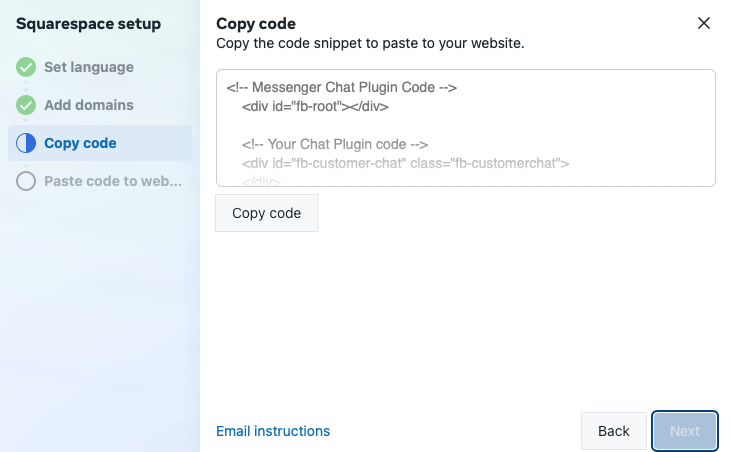Go to the Add domains step

[x=89, y=105]
